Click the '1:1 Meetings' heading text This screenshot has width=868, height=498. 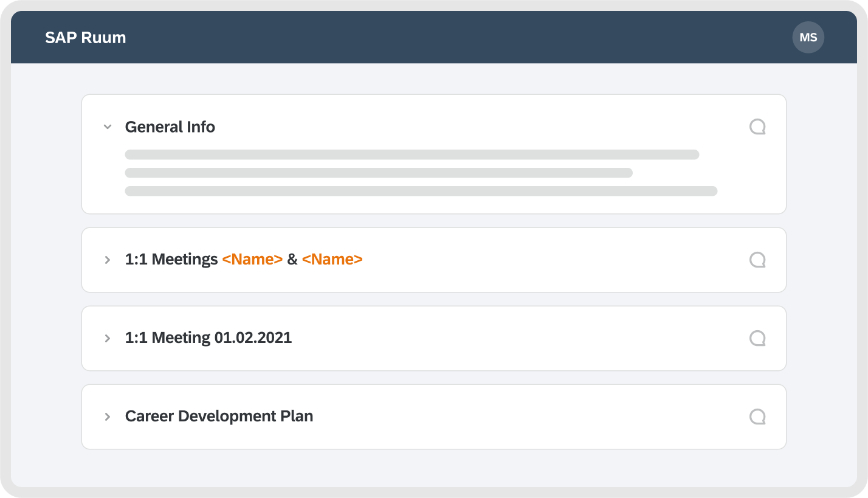[171, 260]
